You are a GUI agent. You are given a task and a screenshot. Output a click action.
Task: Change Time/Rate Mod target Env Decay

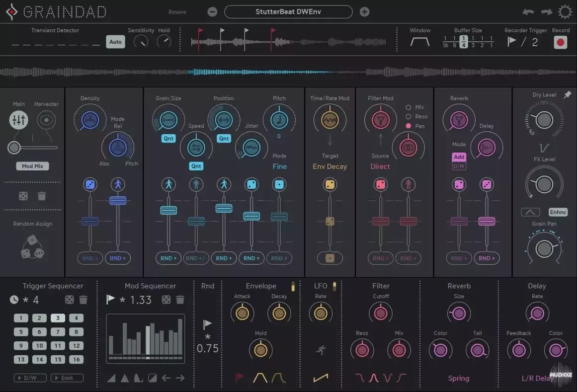(x=330, y=166)
